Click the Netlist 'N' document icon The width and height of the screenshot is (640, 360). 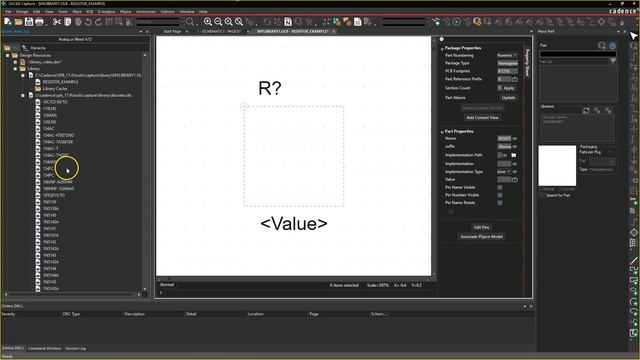click(x=288, y=22)
